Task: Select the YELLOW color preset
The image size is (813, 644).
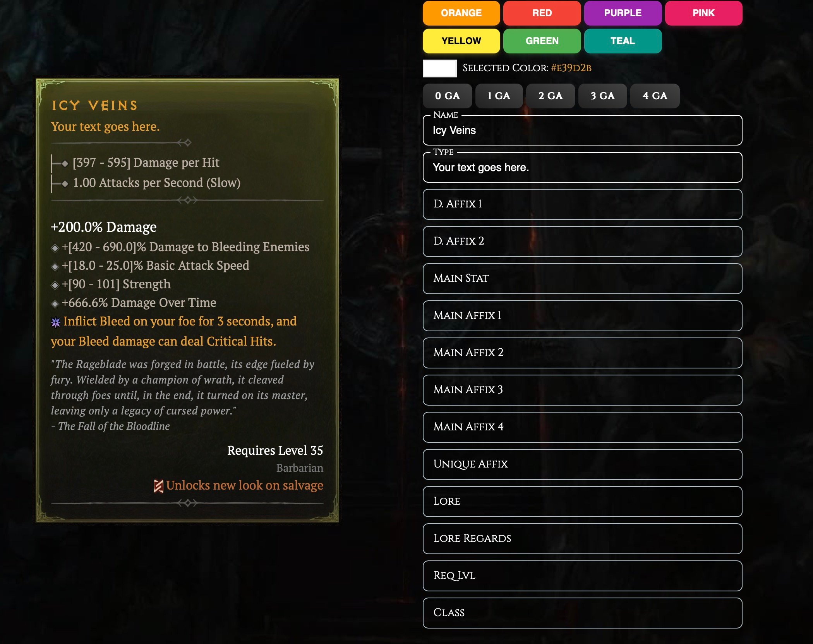Action: 462,40
